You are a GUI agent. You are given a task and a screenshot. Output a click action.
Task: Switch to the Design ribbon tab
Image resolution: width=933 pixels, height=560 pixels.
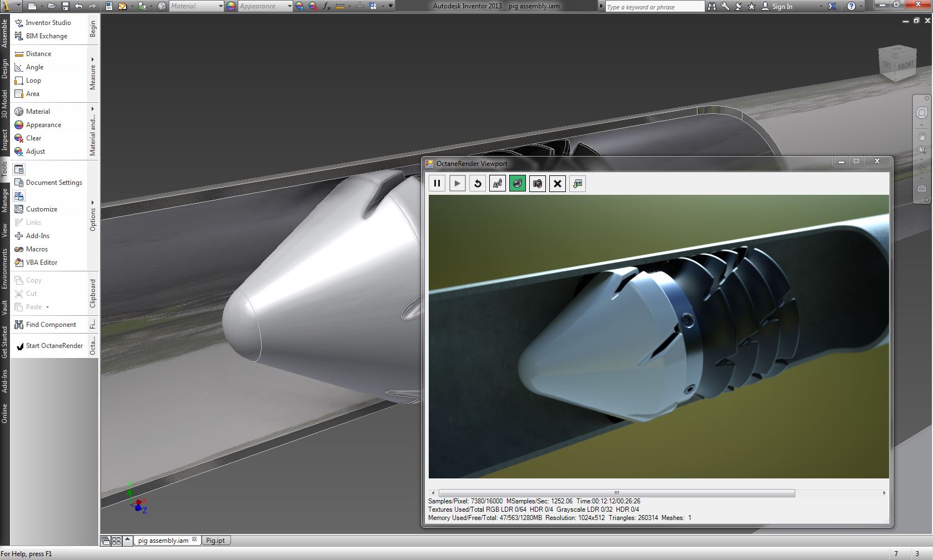(x=4, y=69)
